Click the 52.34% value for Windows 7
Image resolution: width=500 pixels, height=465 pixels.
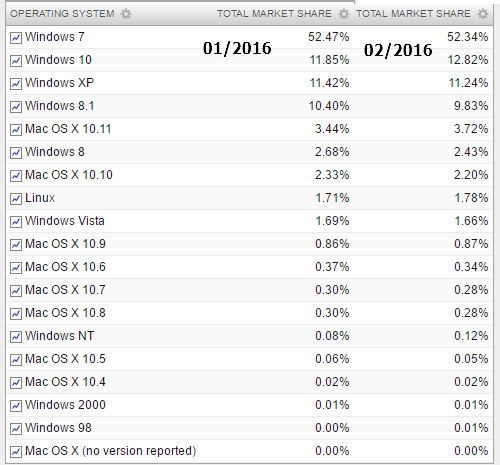pyautogui.click(x=468, y=37)
